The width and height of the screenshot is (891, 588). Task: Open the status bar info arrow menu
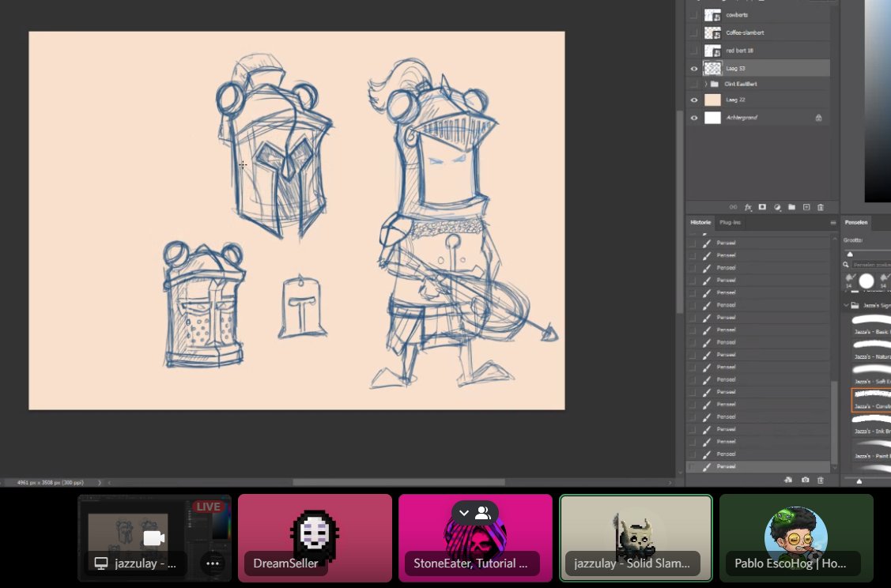100,483
